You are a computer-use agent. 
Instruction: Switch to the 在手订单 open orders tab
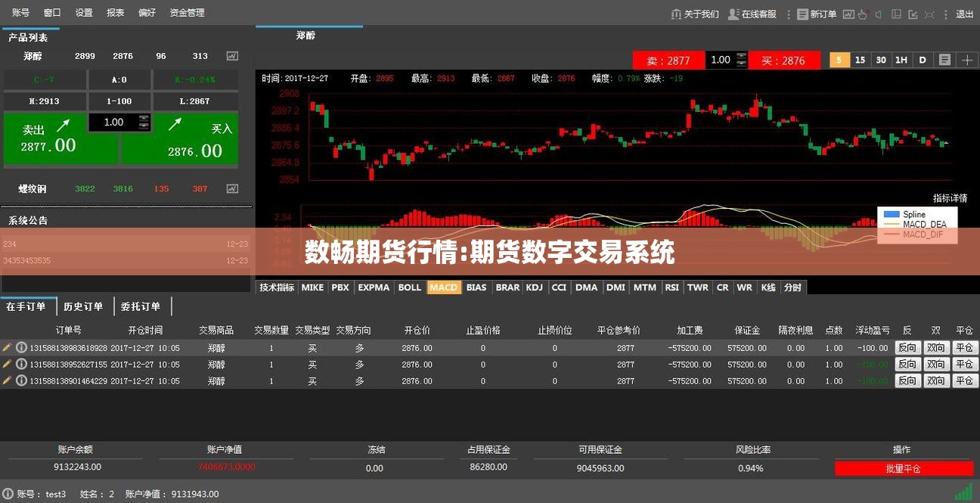(x=26, y=306)
